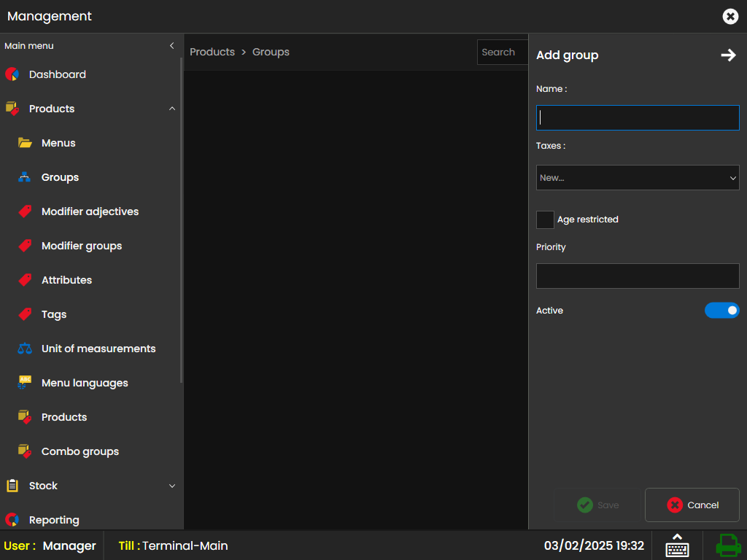Click into the Priority input field
Screen dimensions: 747x560
point(638,276)
